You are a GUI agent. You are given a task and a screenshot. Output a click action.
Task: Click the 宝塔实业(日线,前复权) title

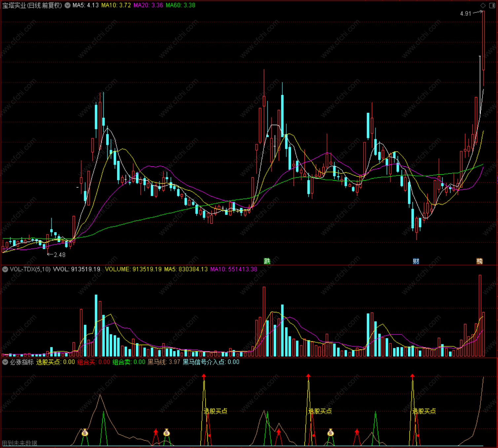[32, 5]
